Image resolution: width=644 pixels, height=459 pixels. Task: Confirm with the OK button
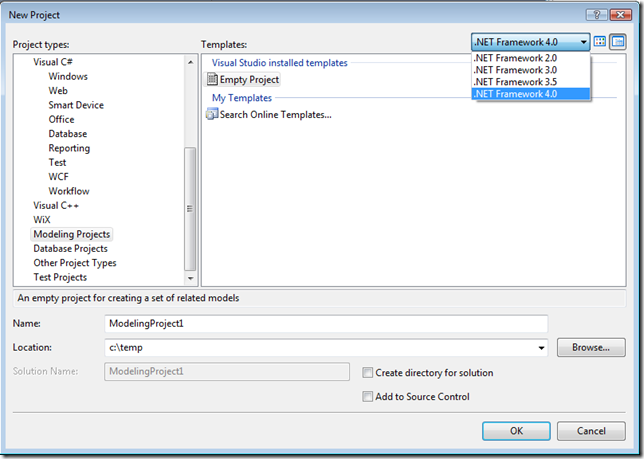point(516,431)
